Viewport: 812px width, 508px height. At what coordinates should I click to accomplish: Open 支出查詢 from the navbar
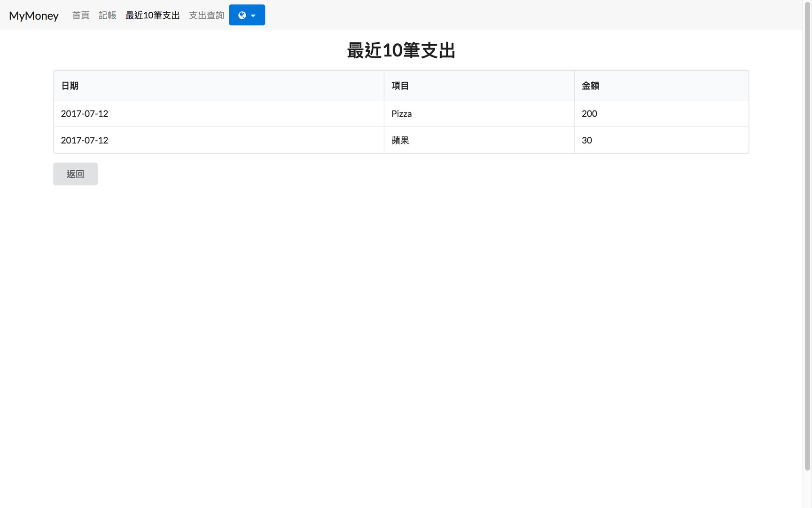click(x=206, y=16)
